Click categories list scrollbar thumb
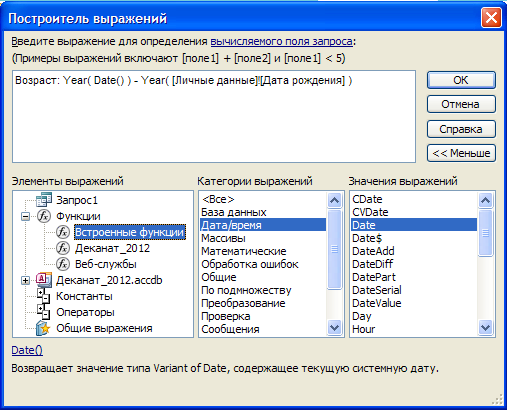Viewport: 507px width, 410px height. pos(334,249)
